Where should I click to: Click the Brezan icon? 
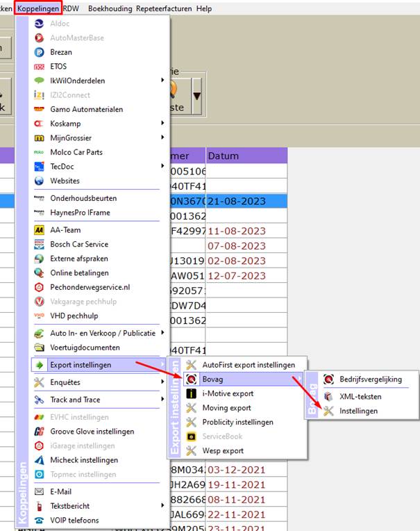(x=40, y=52)
